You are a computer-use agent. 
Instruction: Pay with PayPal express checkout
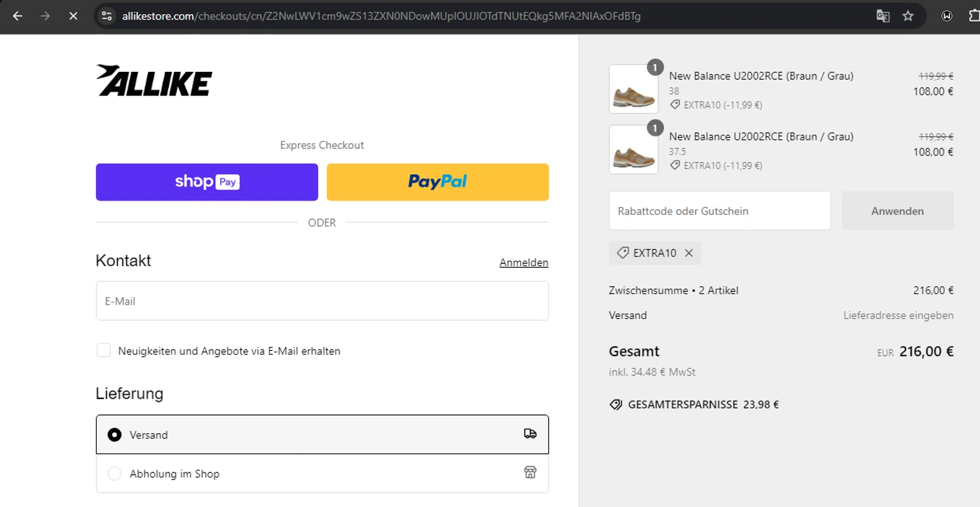click(x=438, y=182)
